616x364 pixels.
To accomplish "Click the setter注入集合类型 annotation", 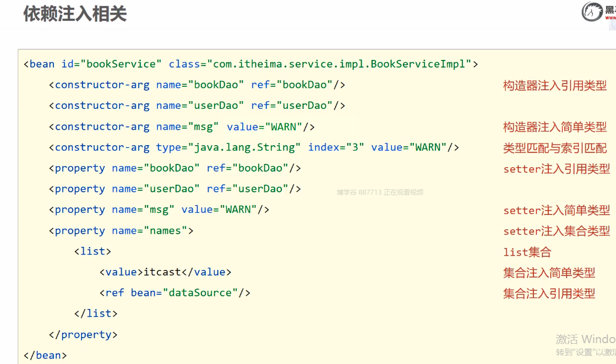I will point(556,231).
